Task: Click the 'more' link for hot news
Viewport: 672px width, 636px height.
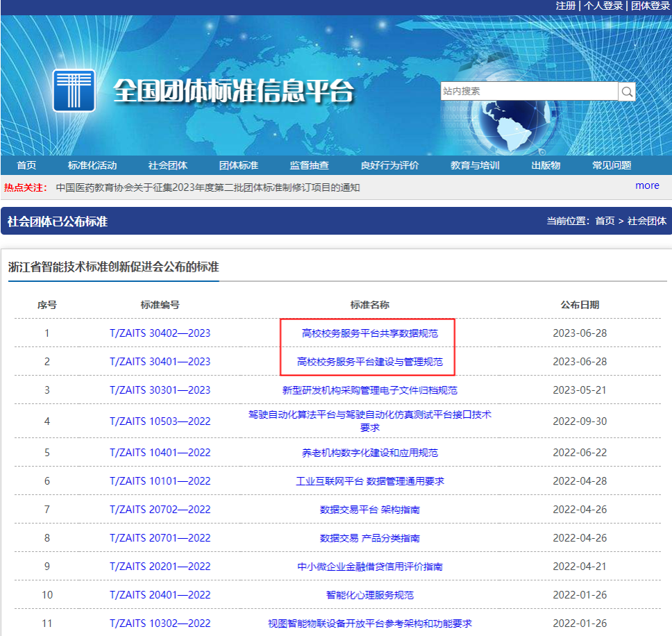Action: [x=647, y=185]
